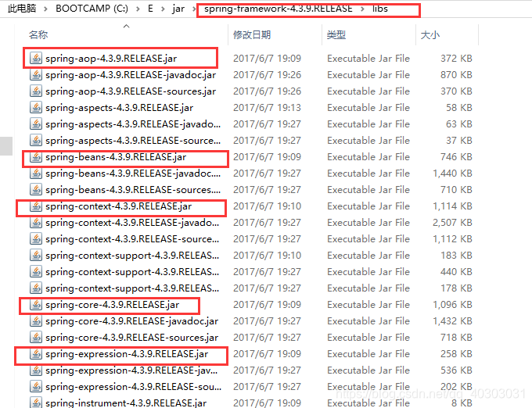
Task: Click jar icon of 440 KB spring-context-support file
Action: (36, 272)
